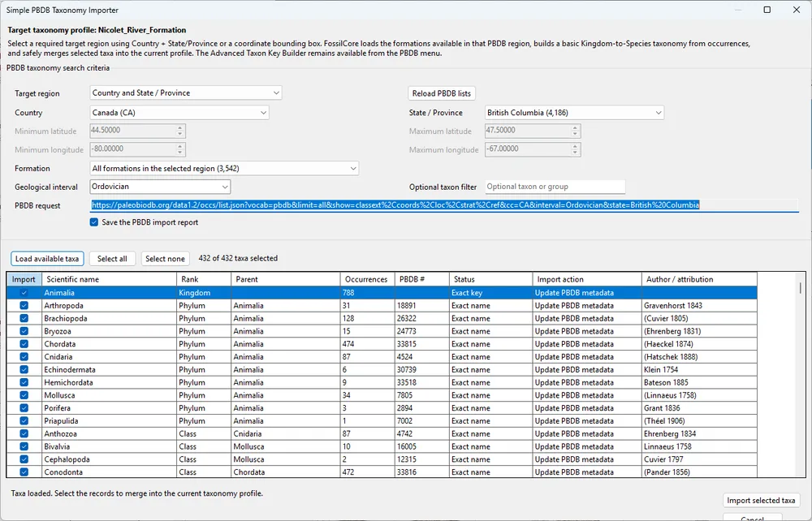Click Cnidaria parent cell in Anthozoa row

(285, 433)
